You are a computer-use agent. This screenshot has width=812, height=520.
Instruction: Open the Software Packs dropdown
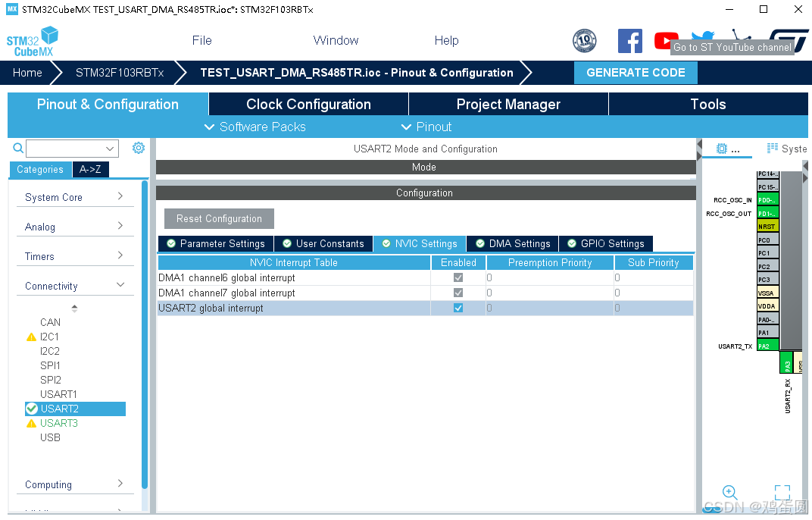coord(255,127)
